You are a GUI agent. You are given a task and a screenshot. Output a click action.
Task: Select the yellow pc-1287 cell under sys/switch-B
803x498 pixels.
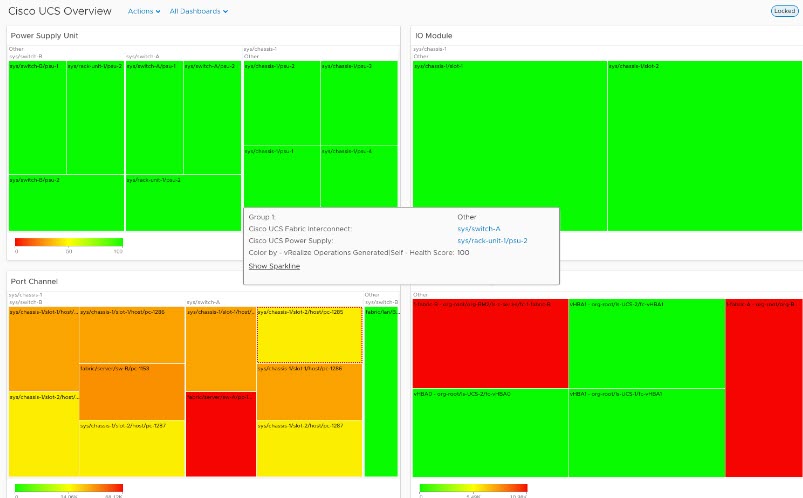coord(132,449)
